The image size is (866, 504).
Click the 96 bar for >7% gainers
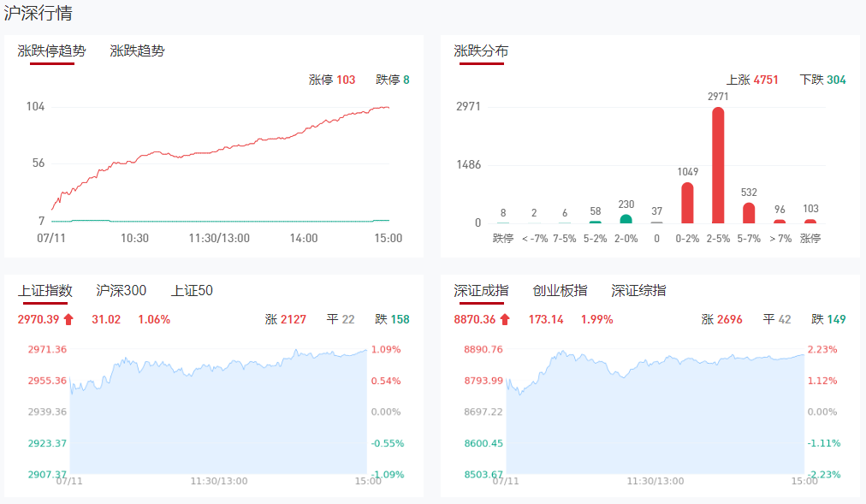click(x=780, y=222)
